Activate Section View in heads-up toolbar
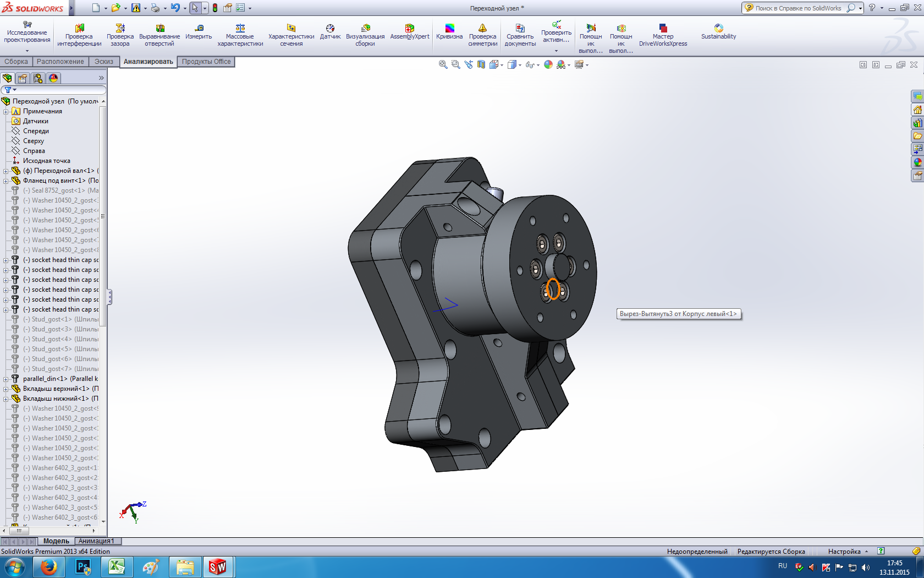Viewport: 924px width, 578px height. click(481, 64)
